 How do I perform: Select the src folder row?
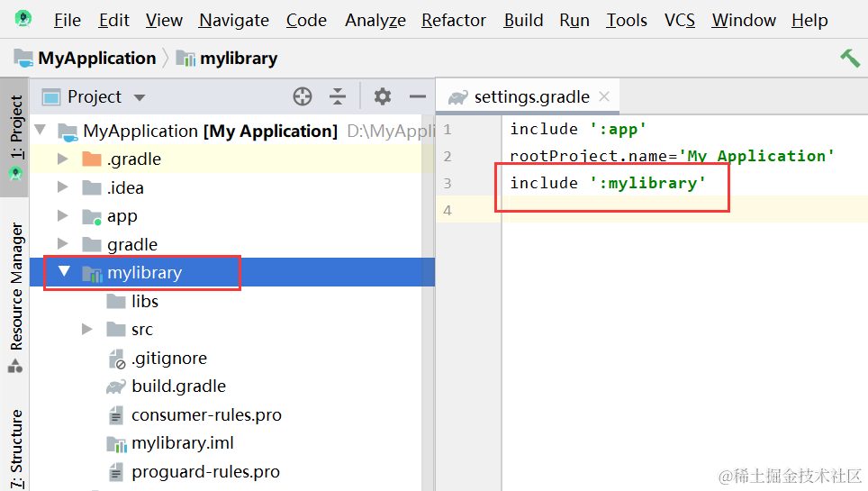pos(232,329)
